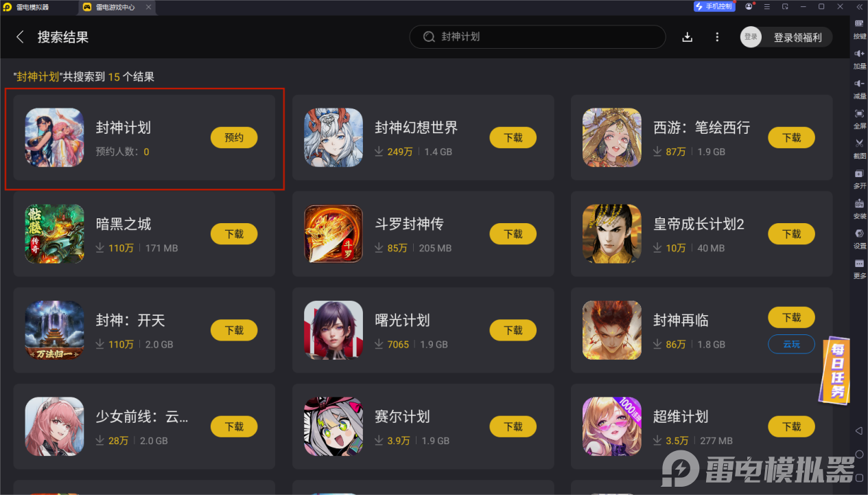868x495 pixels.
Task: Decrease volume with 减量 icon
Action: [x=859, y=88]
